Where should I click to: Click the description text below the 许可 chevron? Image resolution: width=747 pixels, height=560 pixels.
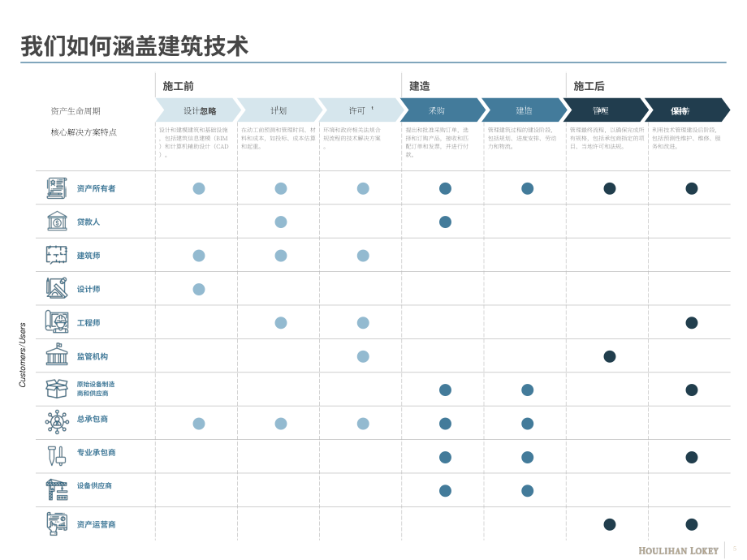pyautogui.click(x=352, y=138)
